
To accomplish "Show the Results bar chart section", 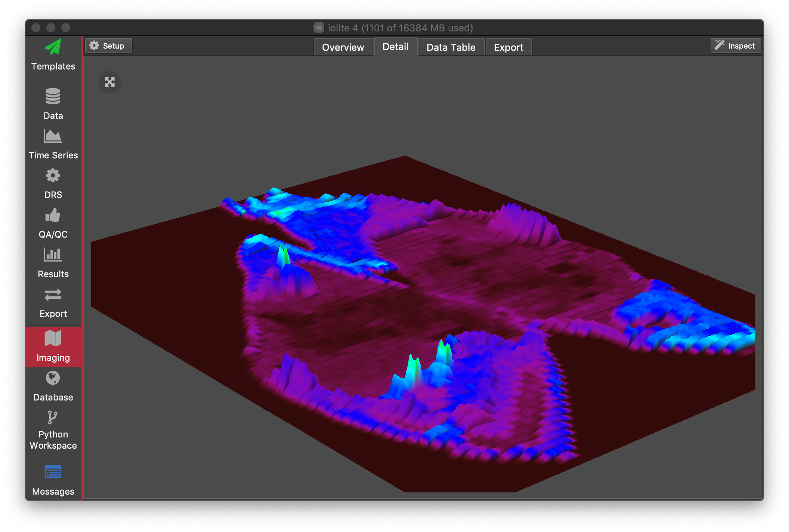I will (53, 263).
